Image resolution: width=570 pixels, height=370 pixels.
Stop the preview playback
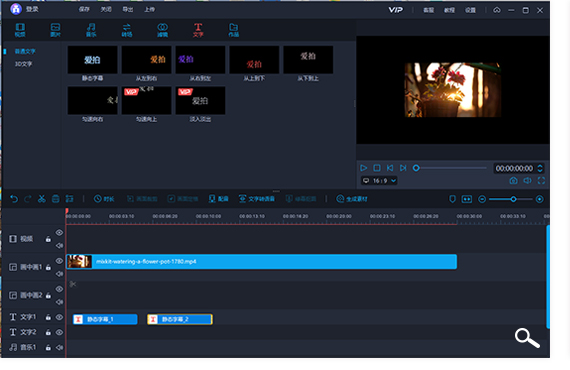(x=377, y=168)
